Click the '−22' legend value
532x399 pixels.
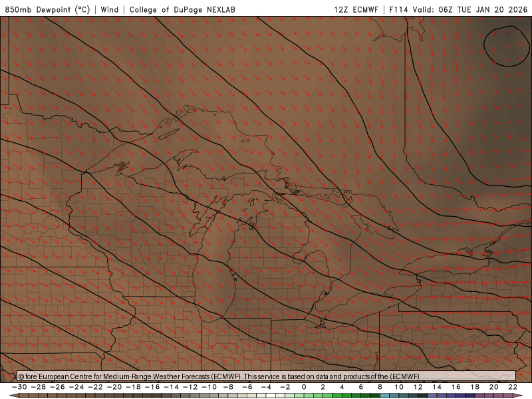tap(95, 387)
